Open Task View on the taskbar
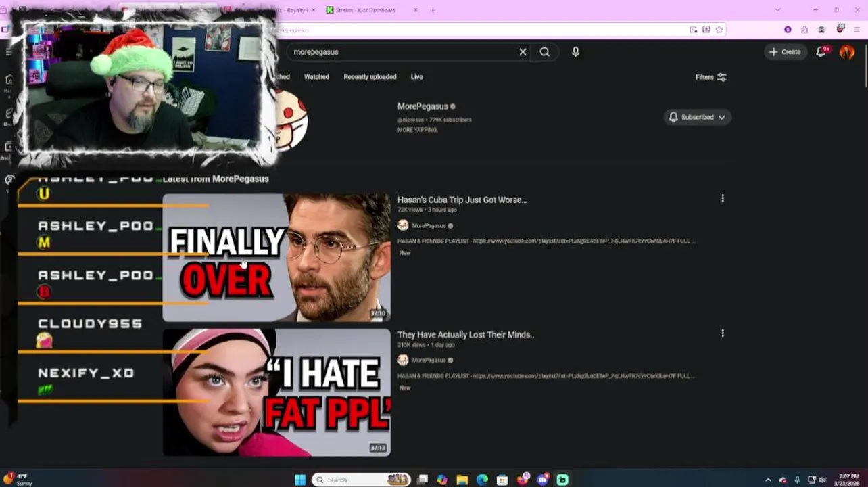 [x=423, y=480]
